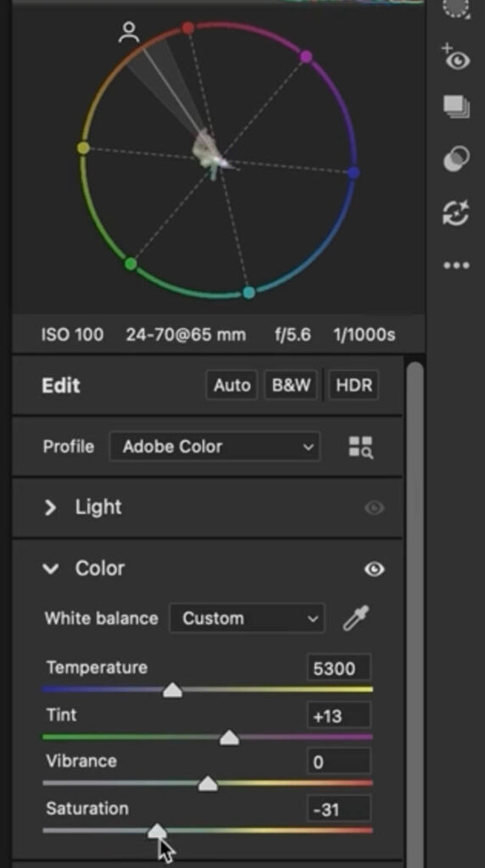Browse profiles with the grid search icon

(361, 448)
